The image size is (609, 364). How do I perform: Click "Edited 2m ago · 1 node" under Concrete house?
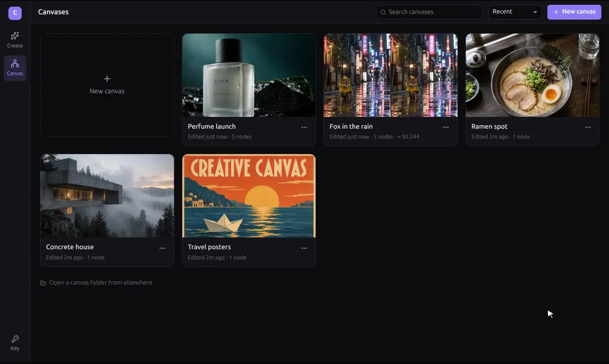coord(75,258)
